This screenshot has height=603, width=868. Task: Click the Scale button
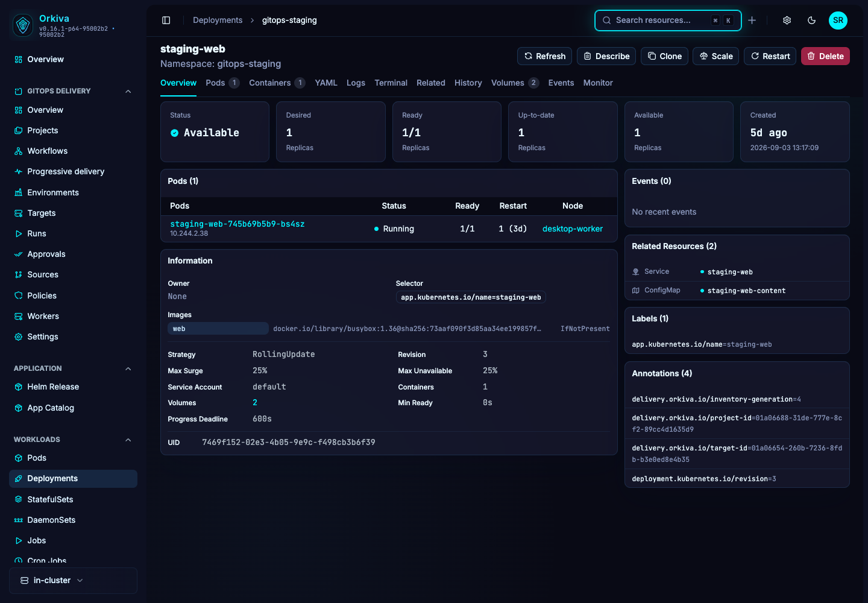coord(715,56)
